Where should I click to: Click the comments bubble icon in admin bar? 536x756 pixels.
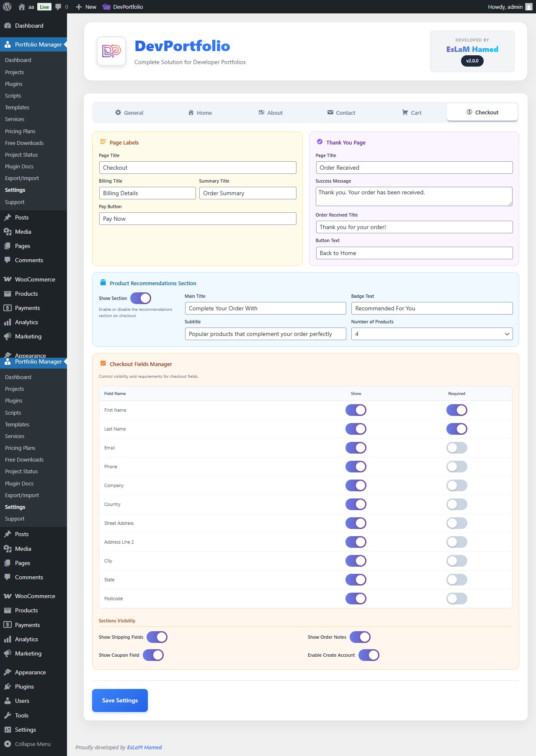(58, 7)
